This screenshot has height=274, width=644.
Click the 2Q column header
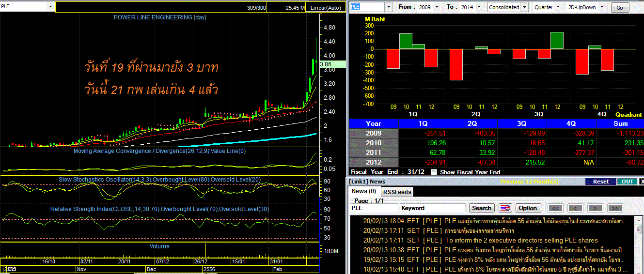pos(472,123)
